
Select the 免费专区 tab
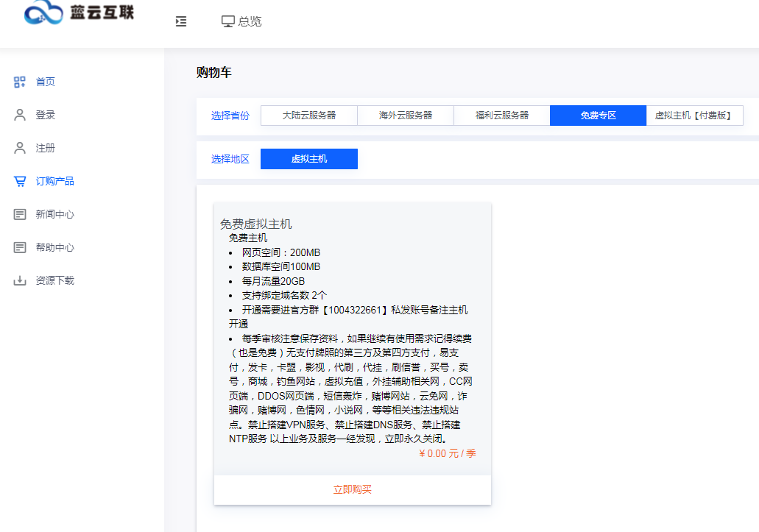tap(598, 116)
